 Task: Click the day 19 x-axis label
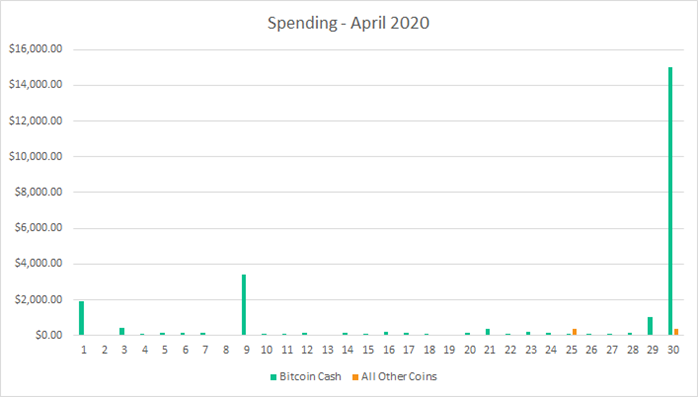coord(449,350)
